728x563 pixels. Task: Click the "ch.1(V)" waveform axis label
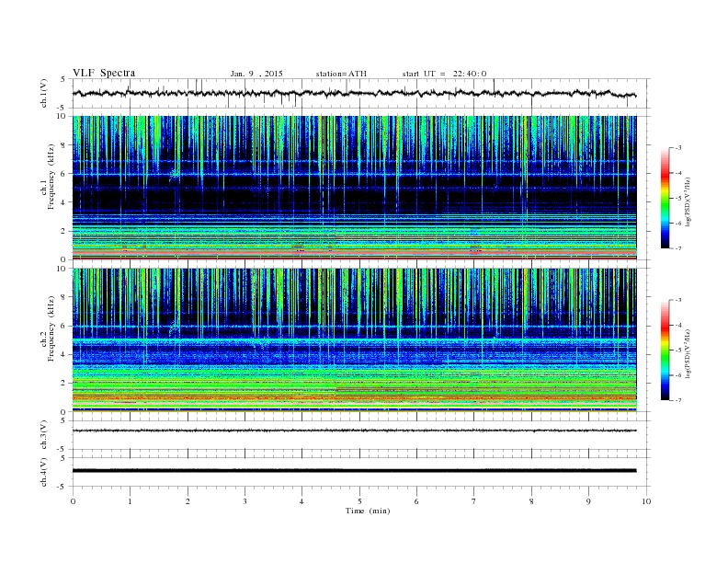43,94
